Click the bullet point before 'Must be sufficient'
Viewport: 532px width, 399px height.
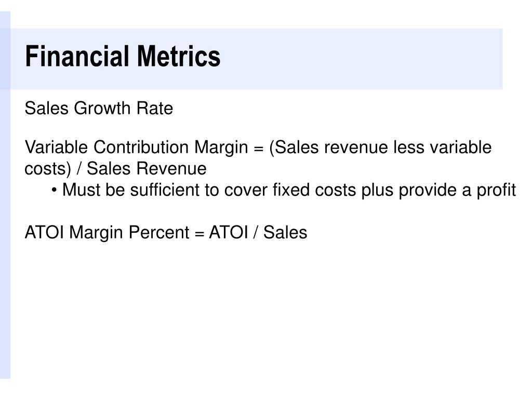point(54,190)
